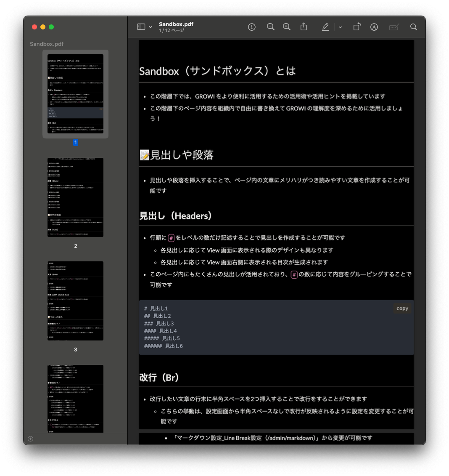449x476 pixels.
Task: Click the add annotation plus button
Action: (x=30, y=439)
